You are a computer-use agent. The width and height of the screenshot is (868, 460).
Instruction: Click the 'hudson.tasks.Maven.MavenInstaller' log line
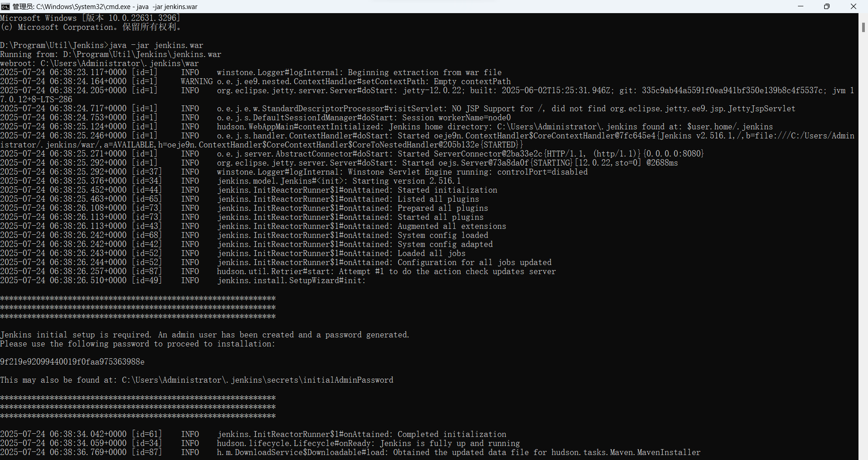point(350,452)
